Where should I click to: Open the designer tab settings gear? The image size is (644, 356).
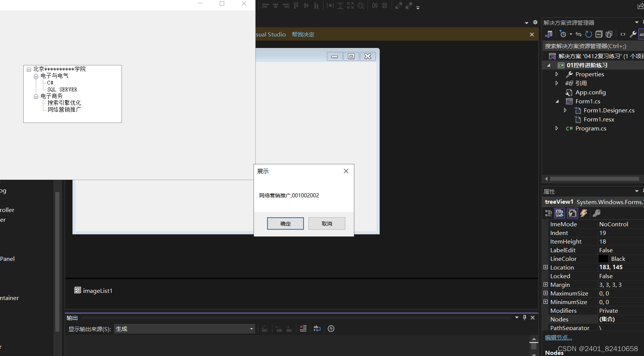(535, 23)
